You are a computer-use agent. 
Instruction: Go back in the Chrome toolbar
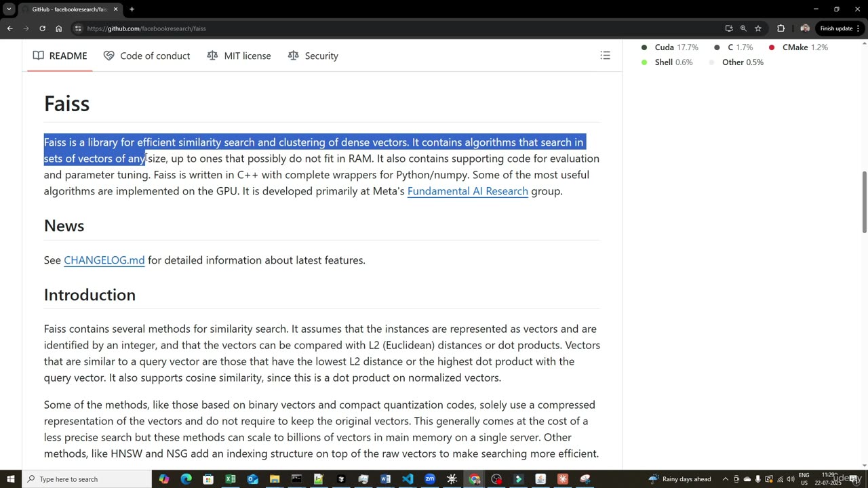coord(9,28)
